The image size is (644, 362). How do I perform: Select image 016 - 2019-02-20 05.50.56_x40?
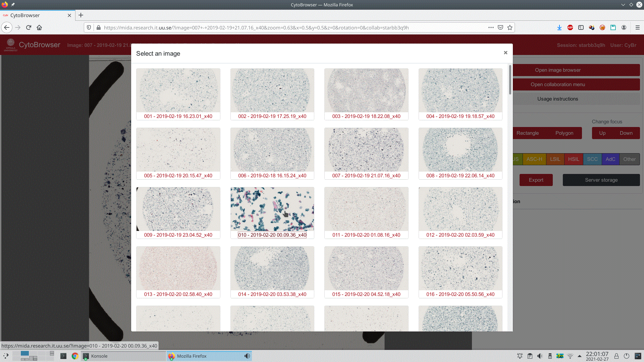(x=461, y=272)
